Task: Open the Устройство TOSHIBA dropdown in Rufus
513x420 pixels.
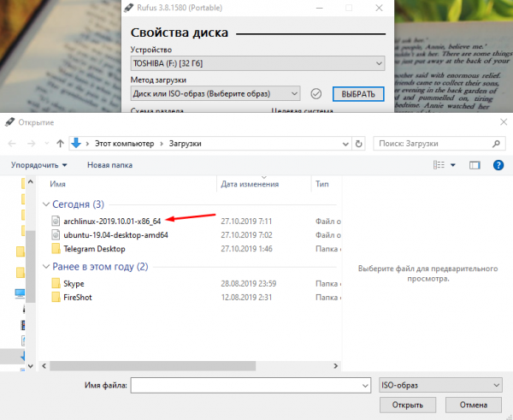Action: 257,63
